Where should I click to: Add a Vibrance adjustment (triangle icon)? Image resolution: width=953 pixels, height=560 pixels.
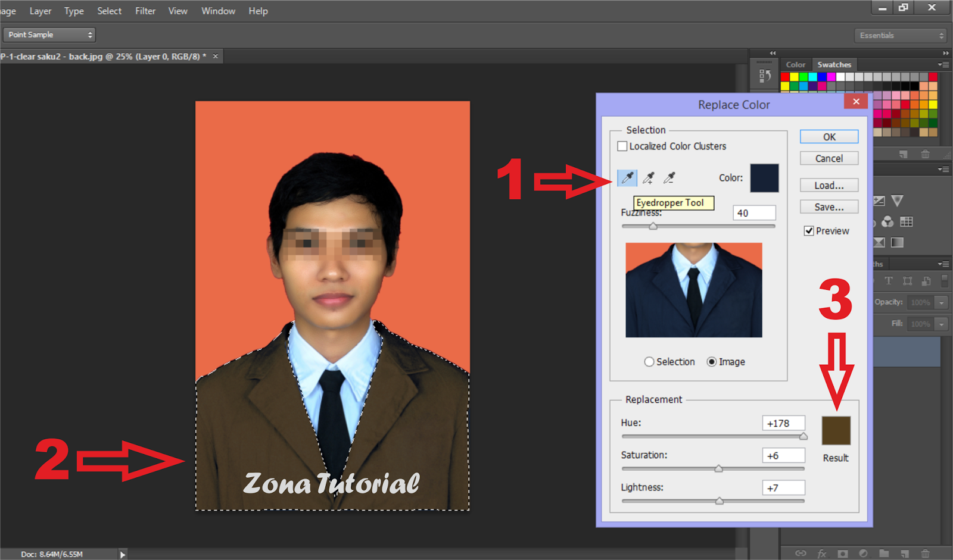pos(898,201)
